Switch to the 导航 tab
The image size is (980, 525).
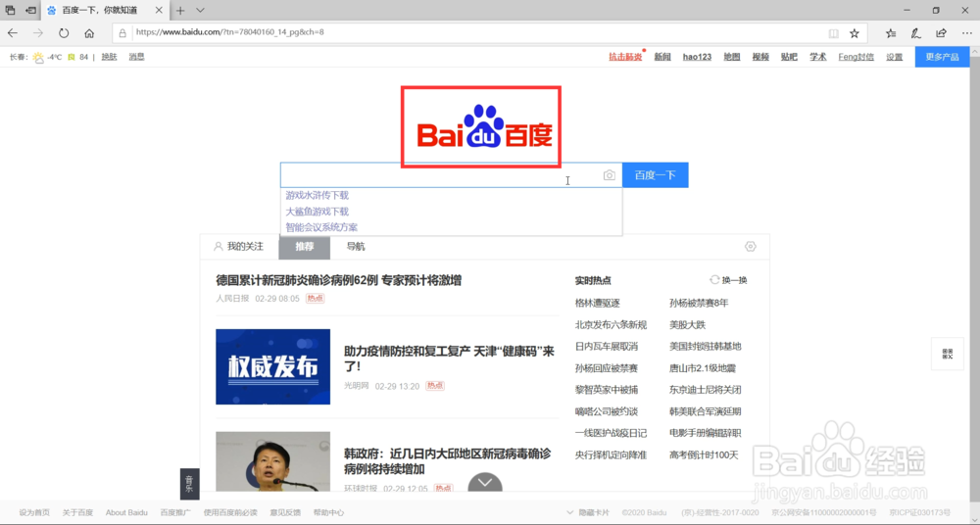pyautogui.click(x=356, y=246)
